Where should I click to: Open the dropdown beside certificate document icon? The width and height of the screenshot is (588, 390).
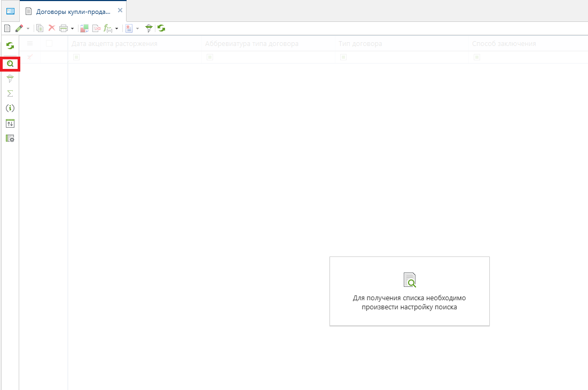[x=137, y=28]
